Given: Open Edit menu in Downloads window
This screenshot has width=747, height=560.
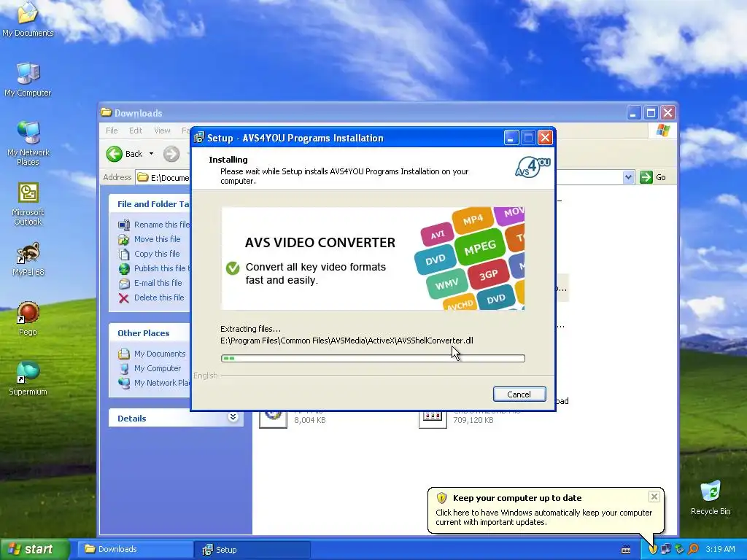Looking at the screenshot, I should (135, 131).
